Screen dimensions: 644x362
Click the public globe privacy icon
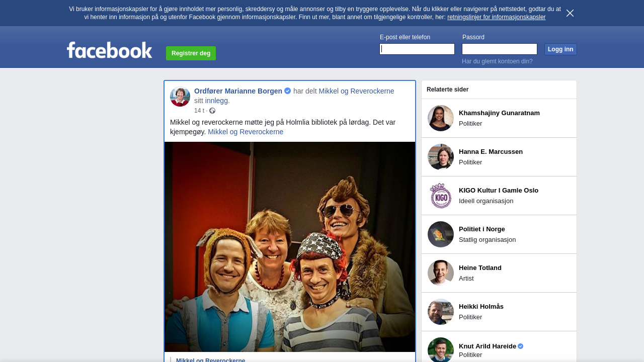tap(212, 111)
